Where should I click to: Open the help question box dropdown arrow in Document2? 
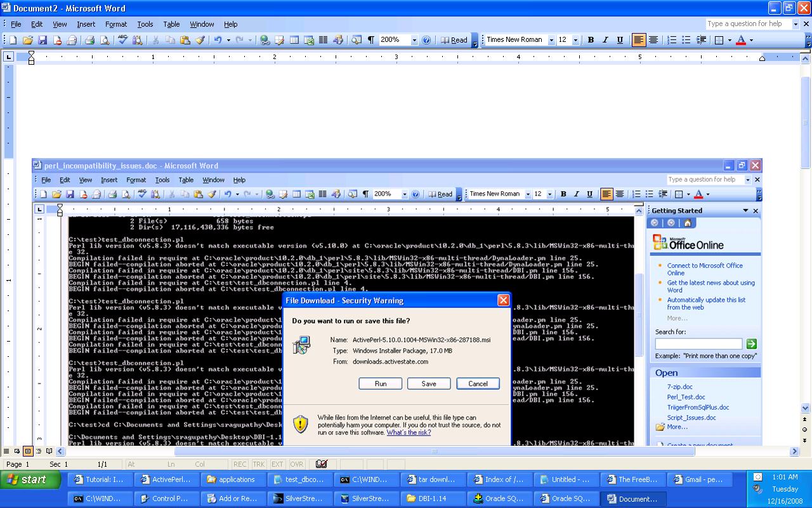click(x=796, y=24)
